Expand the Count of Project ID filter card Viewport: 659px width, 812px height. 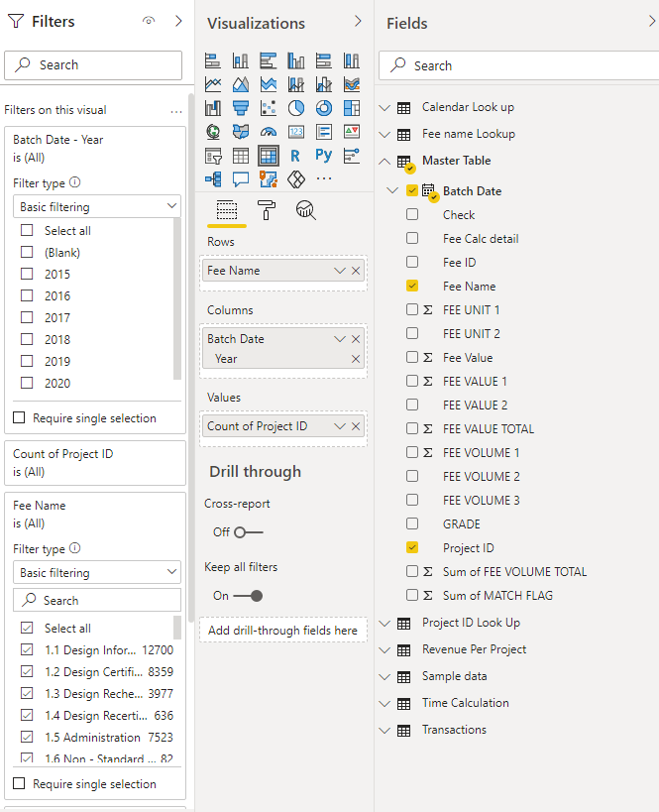95,463
